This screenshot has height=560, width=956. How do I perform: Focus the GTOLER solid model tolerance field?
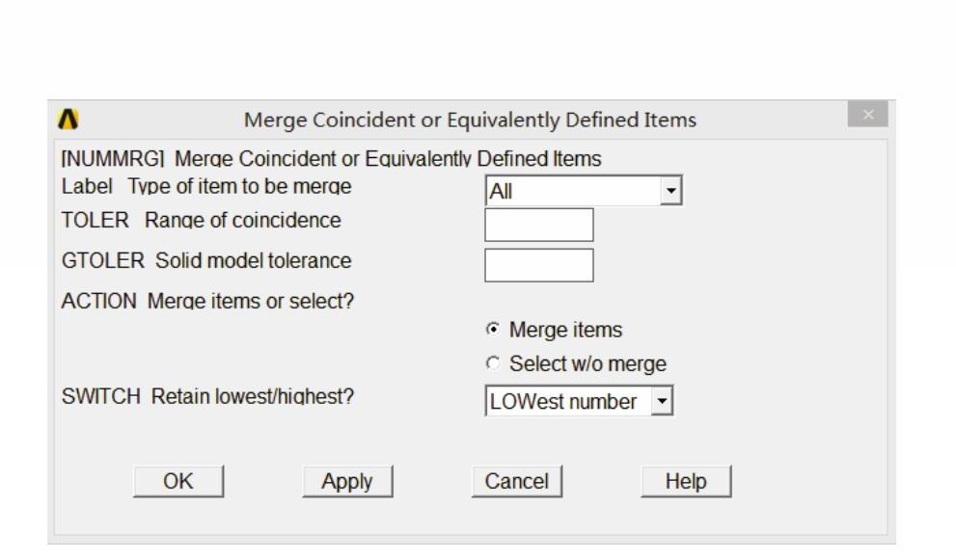pos(538,265)
